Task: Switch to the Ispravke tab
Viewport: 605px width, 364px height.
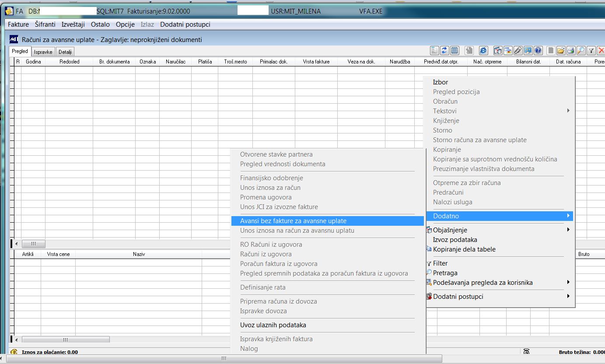Action: [x=43, y=52]
